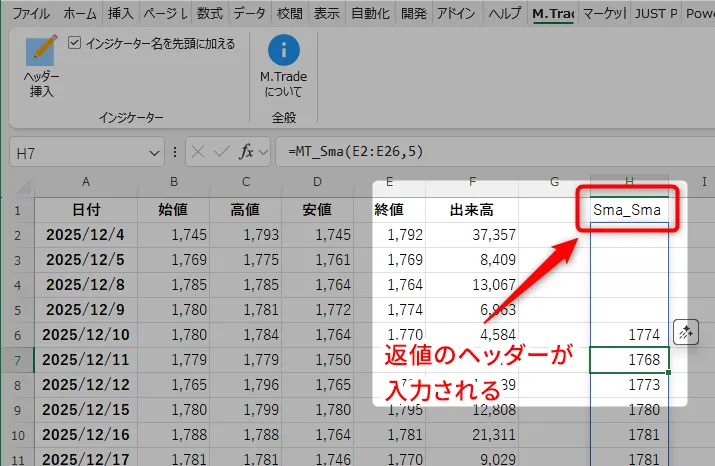Click the 出来高 cell 8,409
The image size is (715, 466).
pyautogui.click(x=472, y=260)
